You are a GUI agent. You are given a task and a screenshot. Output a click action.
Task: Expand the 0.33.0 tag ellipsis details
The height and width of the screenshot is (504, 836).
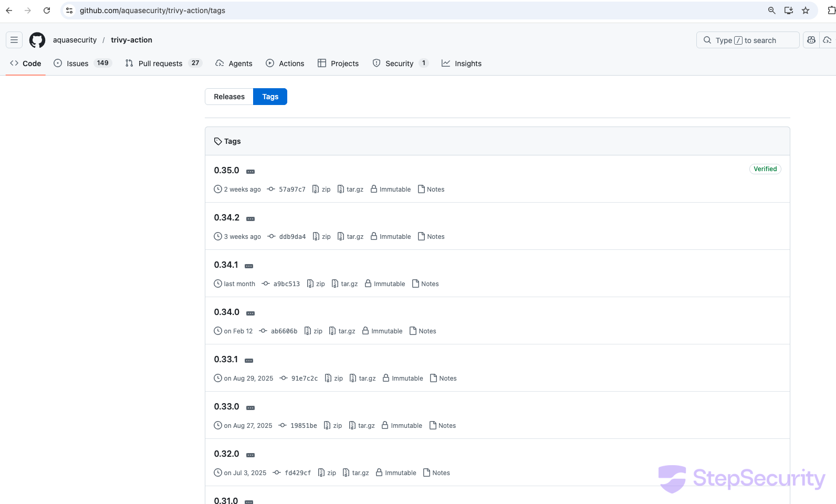250,408
